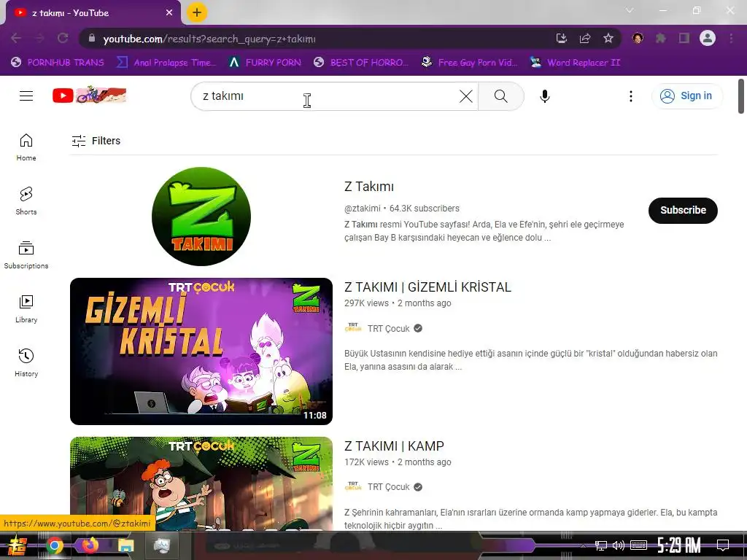Click the address bar URL
Image resolution: width=747 pixels, height=560 pixels.
pos(209,39)
